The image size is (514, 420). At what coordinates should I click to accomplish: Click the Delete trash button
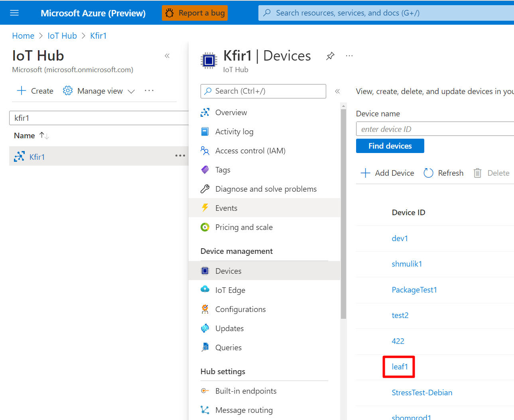(491, 173)
